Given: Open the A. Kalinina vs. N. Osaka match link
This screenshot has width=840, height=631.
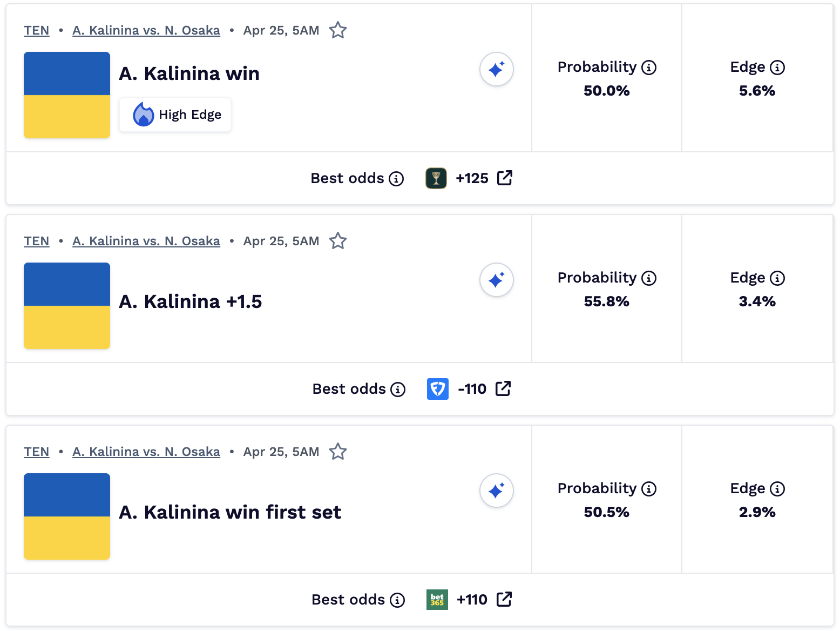Looking at the screenshot, I should click(146, 30).
